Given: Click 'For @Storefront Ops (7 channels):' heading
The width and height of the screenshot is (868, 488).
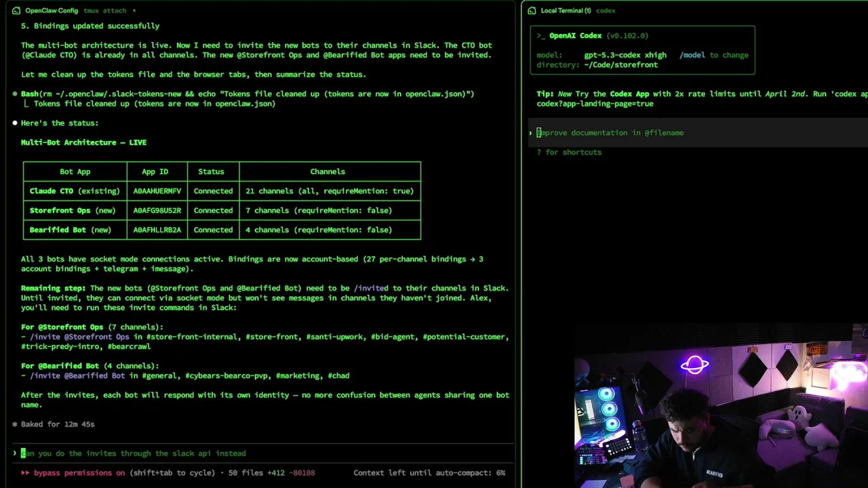Looking at the screenshot, I should 92,327.
